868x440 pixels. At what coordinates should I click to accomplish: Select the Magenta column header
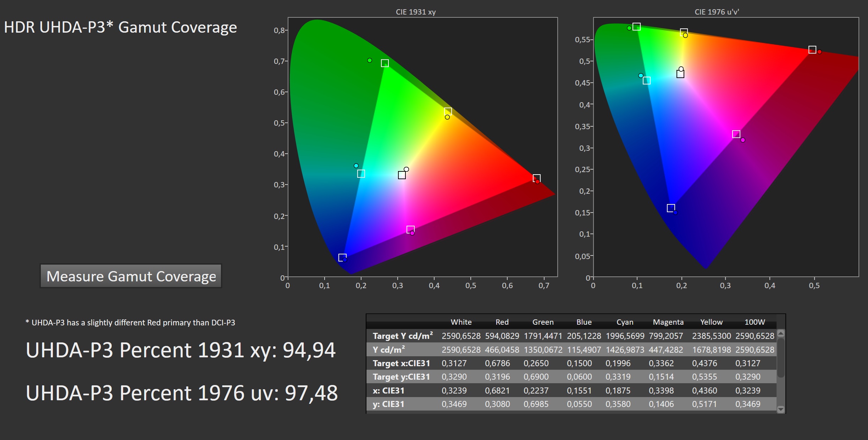coord(668,322)
